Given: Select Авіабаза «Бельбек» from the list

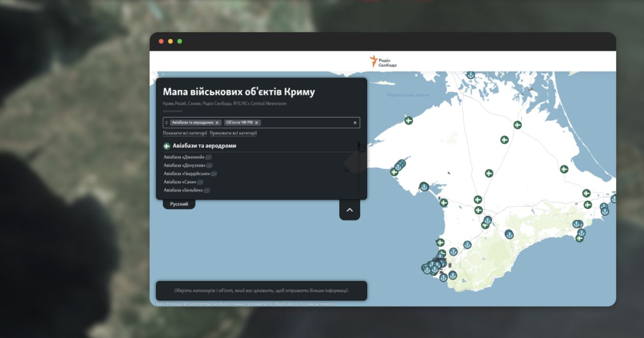Looking at the screenshot, I should (183, 190).
